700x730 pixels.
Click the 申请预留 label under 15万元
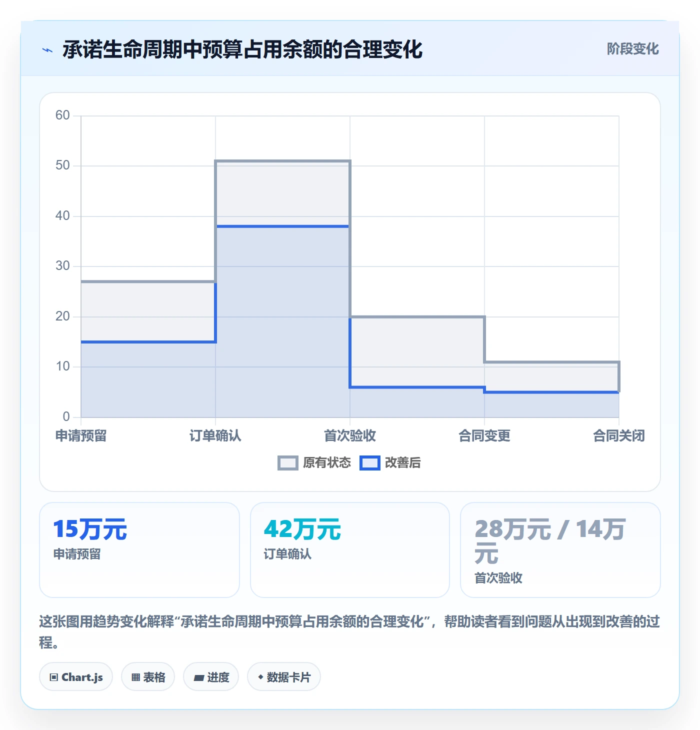pyautogui.click(x=77, y=554)
